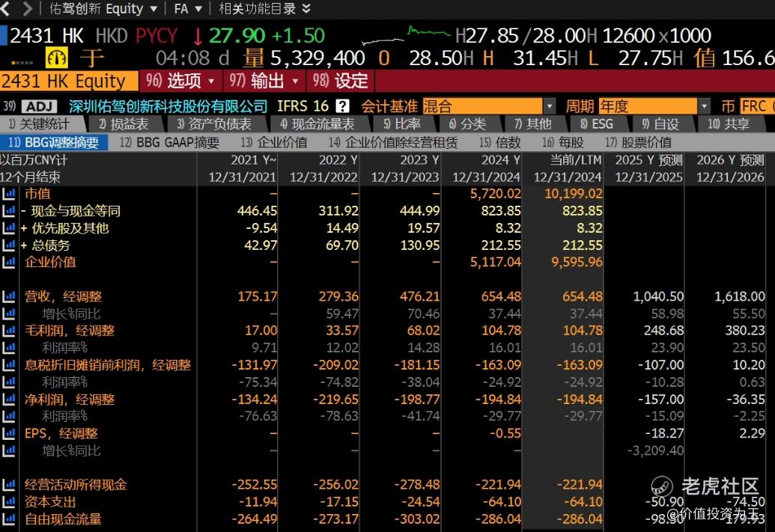Switch to the 损益表 tab
The height and width of the screenshot is (532, 775).
124,124
